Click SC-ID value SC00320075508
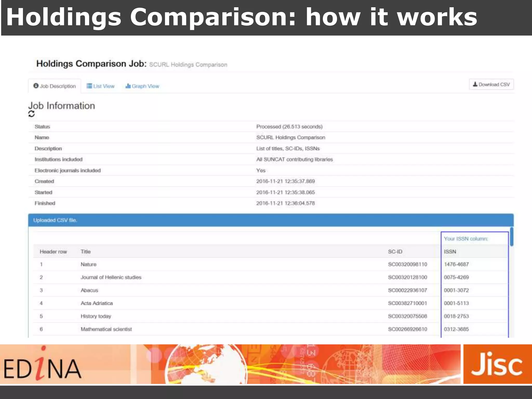Viewport: 532px width, 399px height. click(408, 316)
